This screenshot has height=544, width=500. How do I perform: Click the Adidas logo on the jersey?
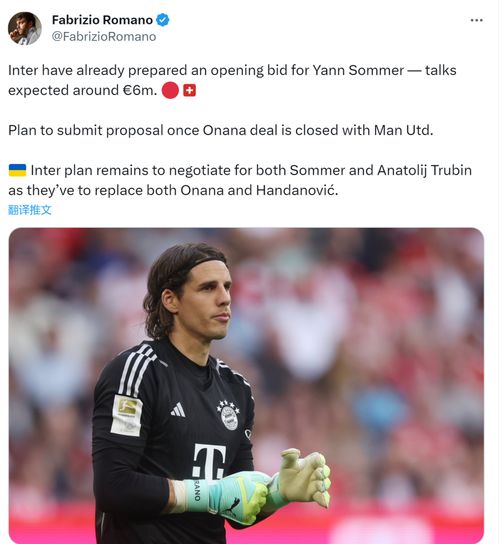[178, 410]
